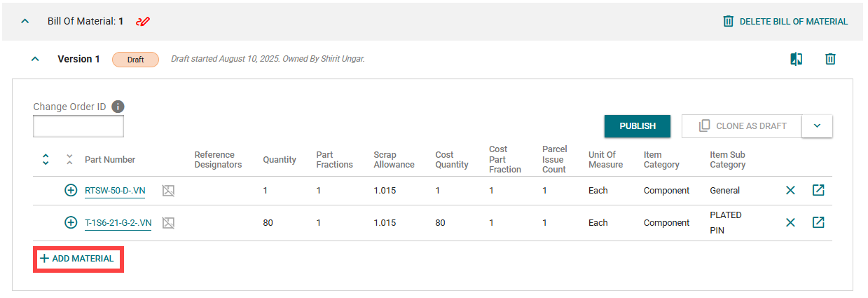Open the dropdown arrow next to Clone As Draft
This screenshot has height=298, width=868.
pyautogui.click(x=817, y=126)
